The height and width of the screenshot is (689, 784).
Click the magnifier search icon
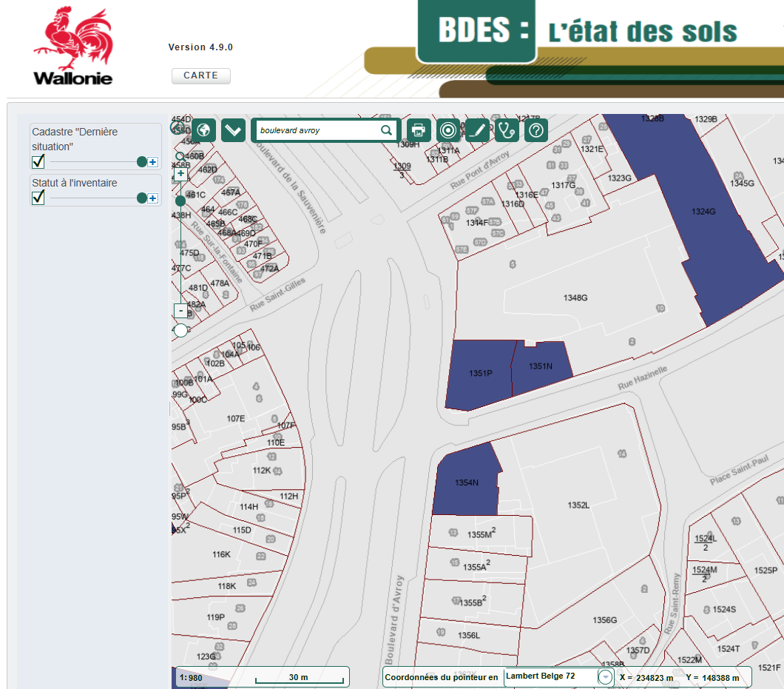coord(387,130)
